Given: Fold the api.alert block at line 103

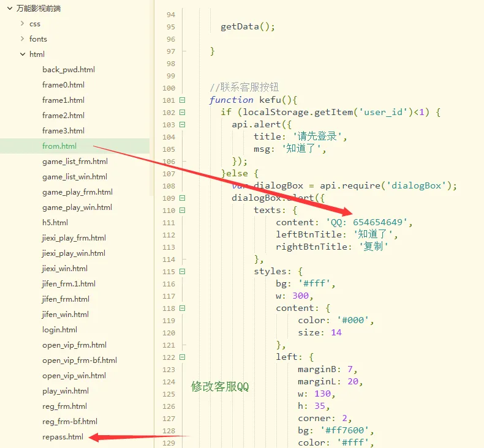Looking at the screenshot, I should pos(182,125).
